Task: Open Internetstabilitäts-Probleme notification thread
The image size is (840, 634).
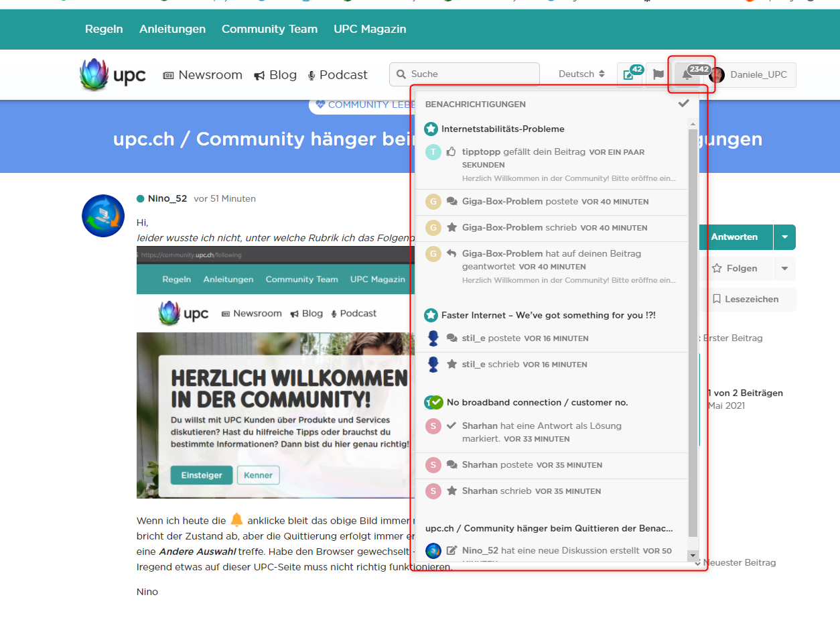Action: coord(502,129)
